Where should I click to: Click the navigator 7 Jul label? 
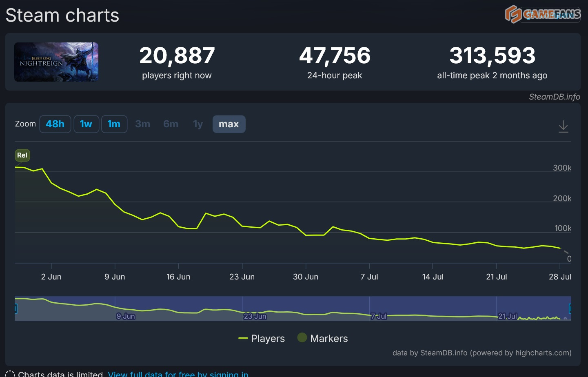pos(379,316)
